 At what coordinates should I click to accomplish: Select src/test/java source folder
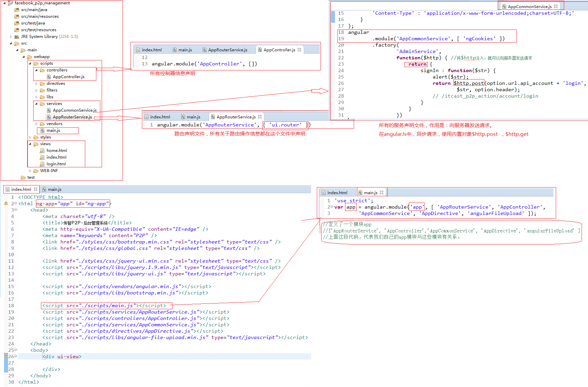[33, 23]
